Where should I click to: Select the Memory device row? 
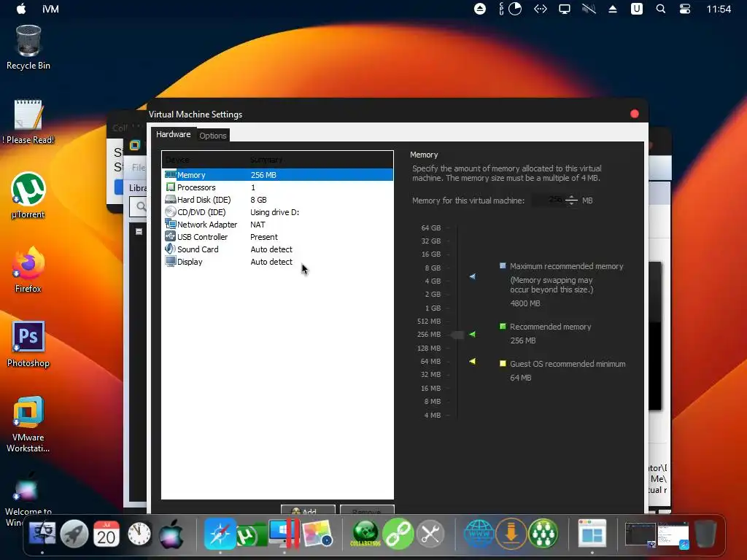pos(278,175)
